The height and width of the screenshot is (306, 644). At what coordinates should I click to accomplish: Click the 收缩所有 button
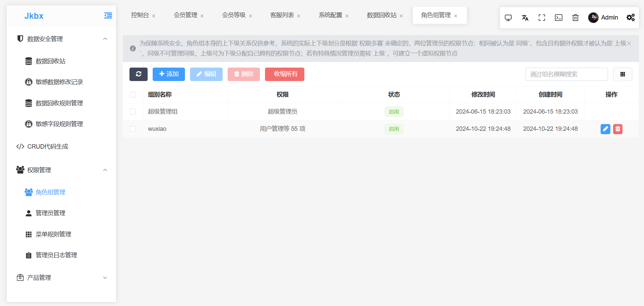tap(285, 74)
